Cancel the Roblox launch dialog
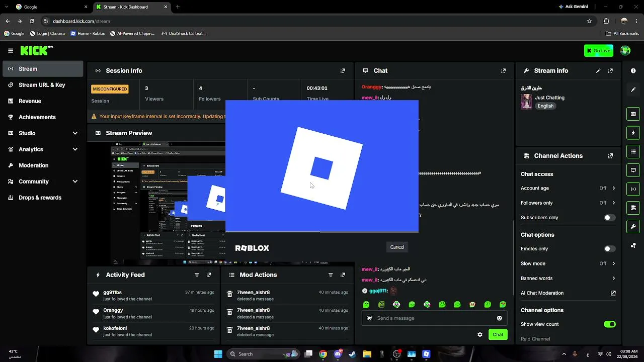The height and width of the screenshot is (362, 644). pos(397,247)
